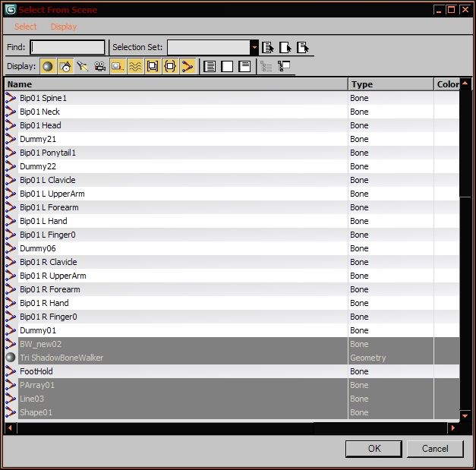Screen dimensions: 476x470
Task: Toggle Display Bones filter
Action: (188, 66)
